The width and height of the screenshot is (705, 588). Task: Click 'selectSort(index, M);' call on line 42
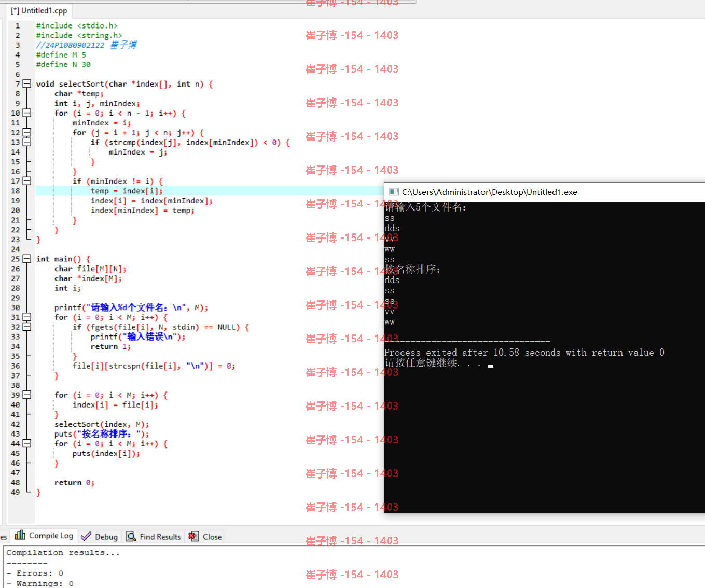[x=102, y=424]
